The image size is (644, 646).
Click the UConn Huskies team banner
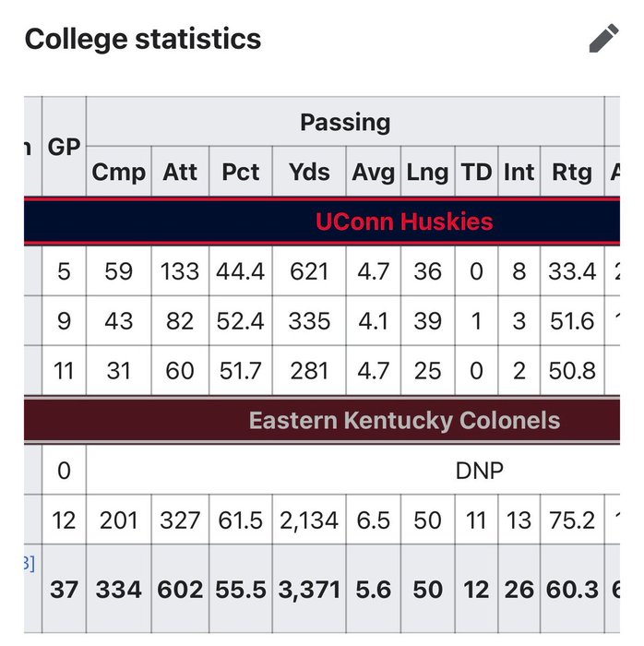click(x=404, y=221)
